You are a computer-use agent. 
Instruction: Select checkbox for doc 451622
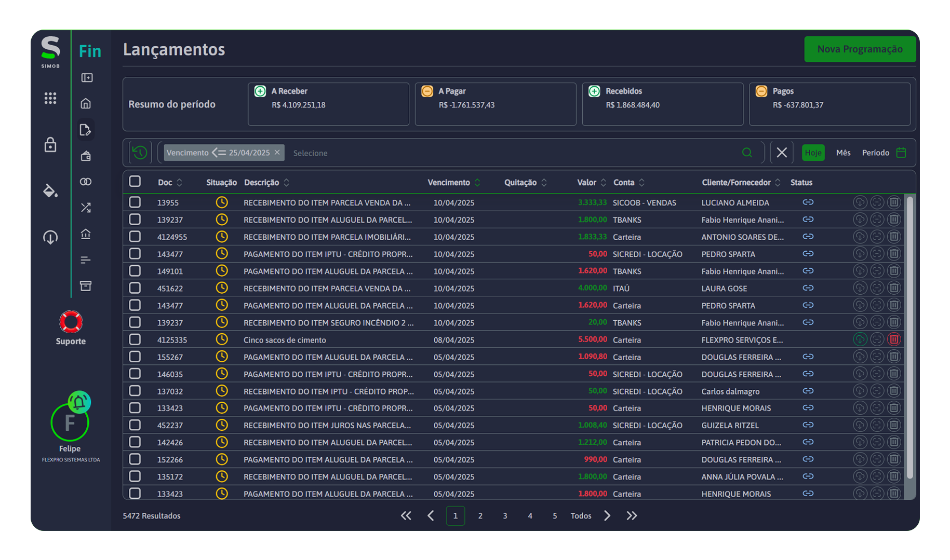[x=135, y=288]
